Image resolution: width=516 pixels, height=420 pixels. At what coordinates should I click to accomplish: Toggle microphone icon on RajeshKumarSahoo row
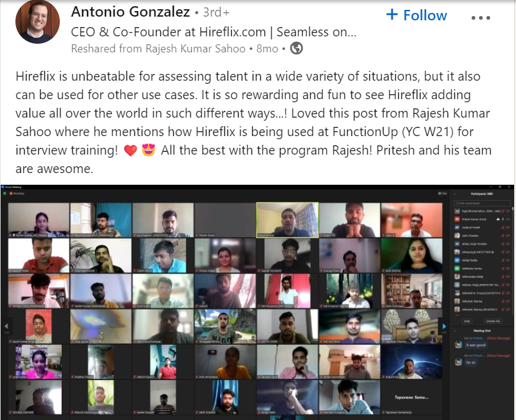tap(503, 211)
